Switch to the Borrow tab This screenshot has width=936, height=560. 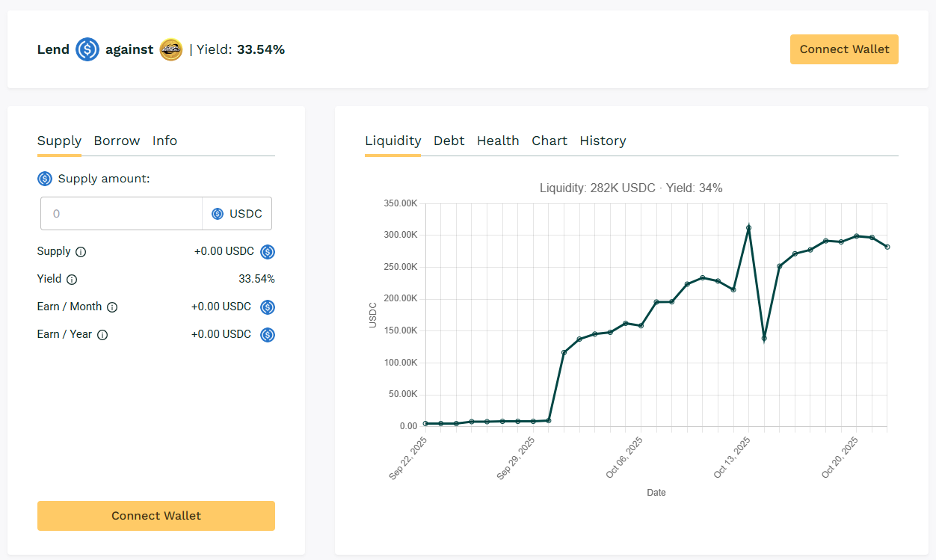coord(117,141)
